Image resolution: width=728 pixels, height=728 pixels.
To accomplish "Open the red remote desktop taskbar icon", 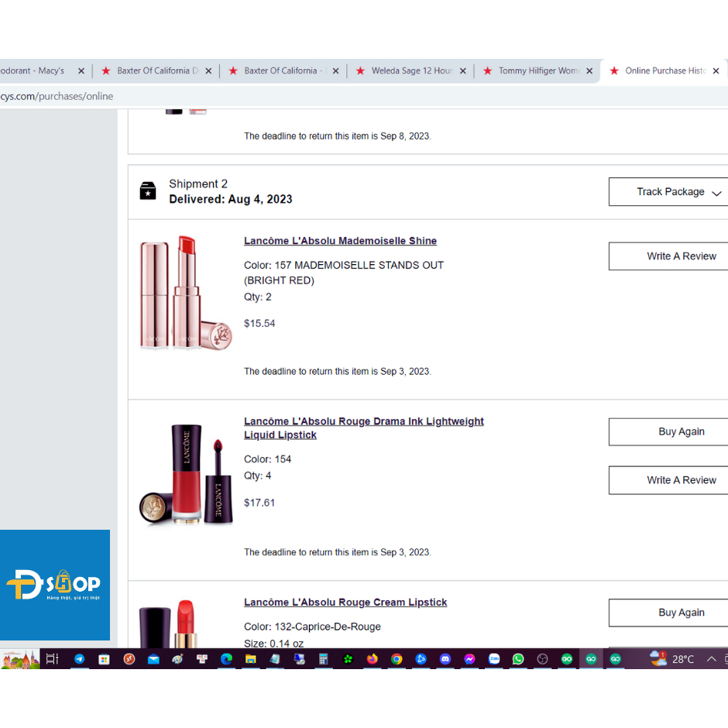I will [129, 659].
